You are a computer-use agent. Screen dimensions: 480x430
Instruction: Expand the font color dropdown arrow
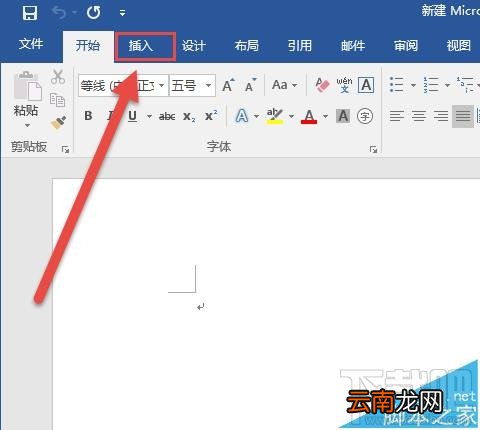point(326,116)
